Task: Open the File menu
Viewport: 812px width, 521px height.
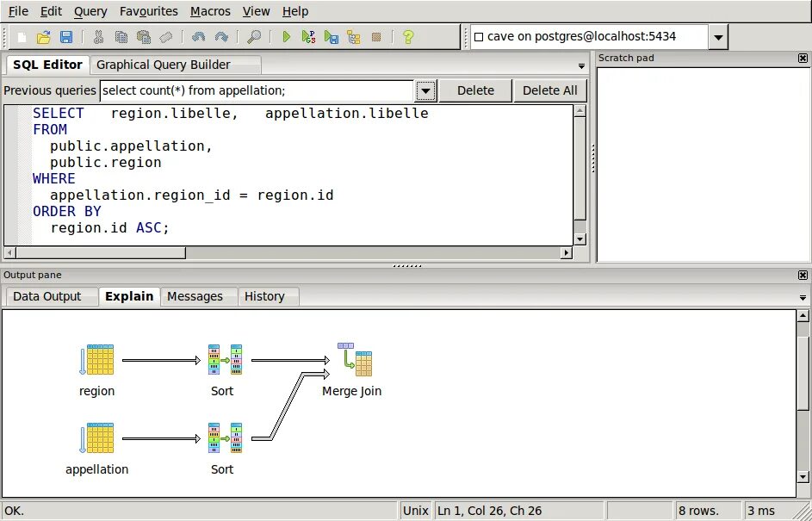Action: point(18,11)
